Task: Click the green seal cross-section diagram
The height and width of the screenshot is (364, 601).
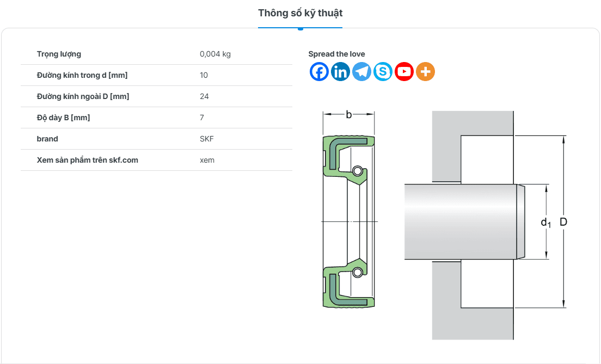Action: coord(348,220)
